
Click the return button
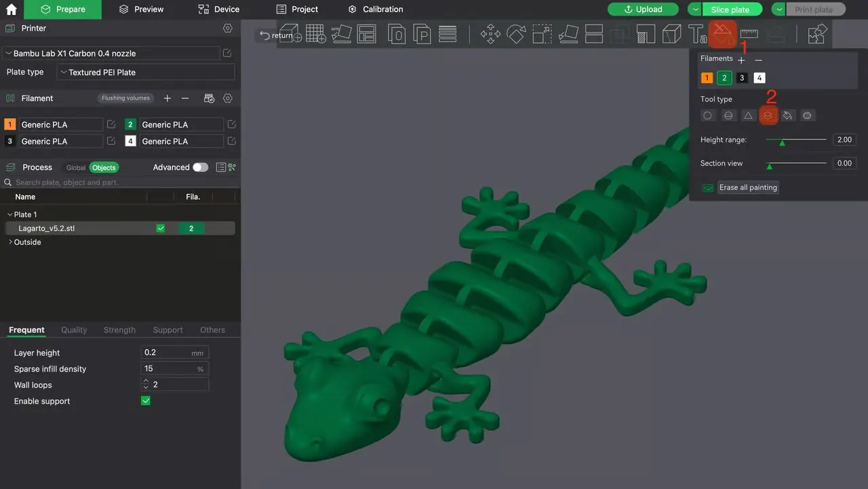click(x=277, y=35)
